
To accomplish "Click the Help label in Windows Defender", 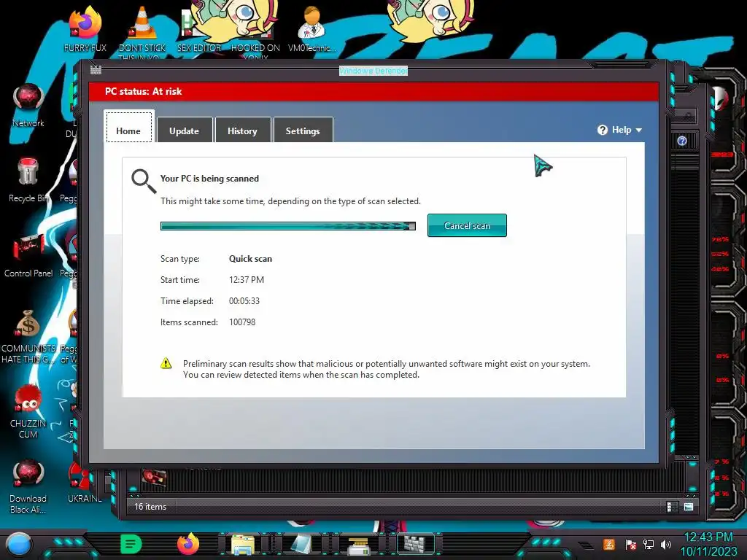I will pos(622,130).
